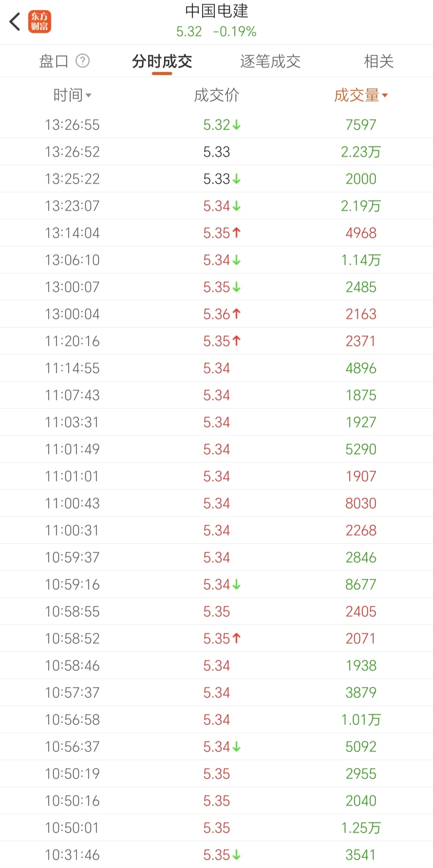Sort by 成交量 column header
433x868 pixels.
pyautogui.click(x=357, y=95)
